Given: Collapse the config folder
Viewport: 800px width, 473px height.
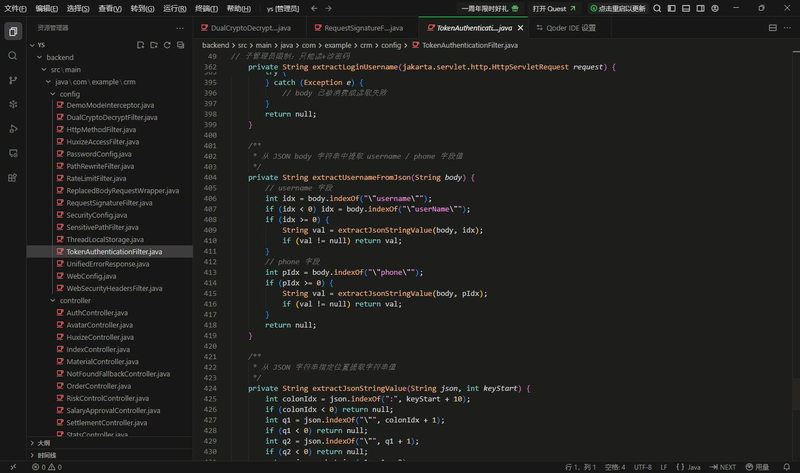Looking at the screenshot, I should click(53, 94).
